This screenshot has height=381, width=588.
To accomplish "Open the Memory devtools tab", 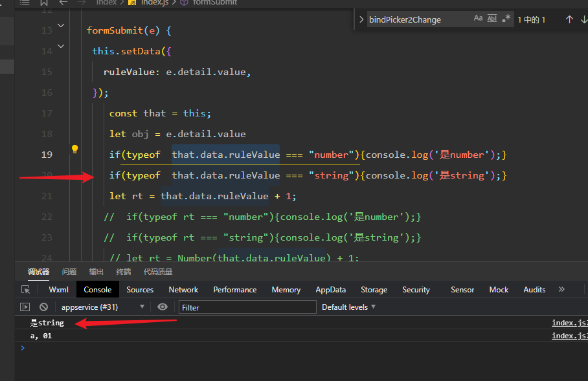I will (286, 290).
